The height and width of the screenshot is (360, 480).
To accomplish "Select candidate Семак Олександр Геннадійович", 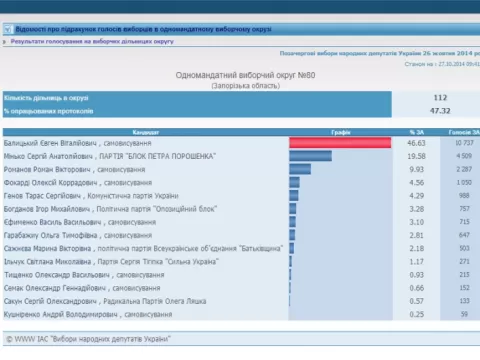I will coord(55,288).
